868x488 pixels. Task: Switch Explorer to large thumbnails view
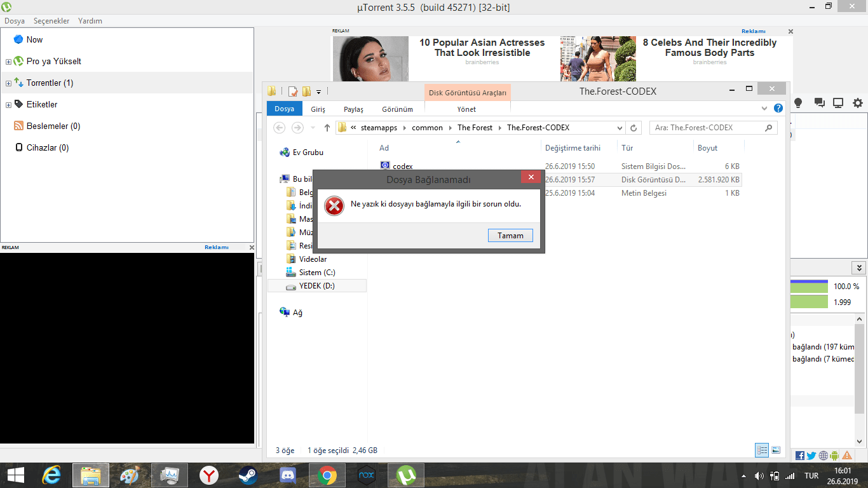coord(775,451)
